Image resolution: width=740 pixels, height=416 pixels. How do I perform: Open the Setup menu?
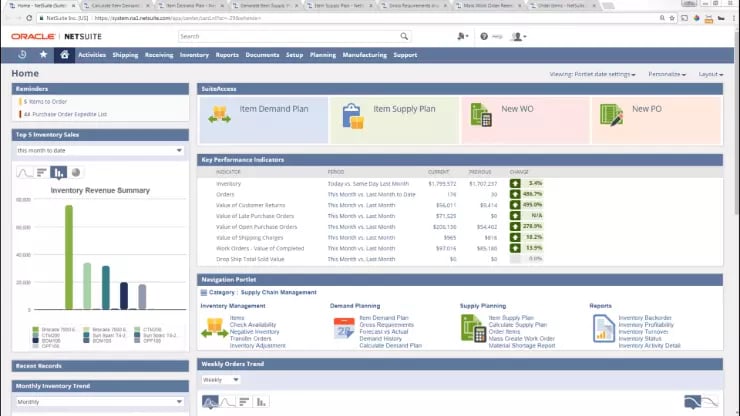(x=294, y=55)
